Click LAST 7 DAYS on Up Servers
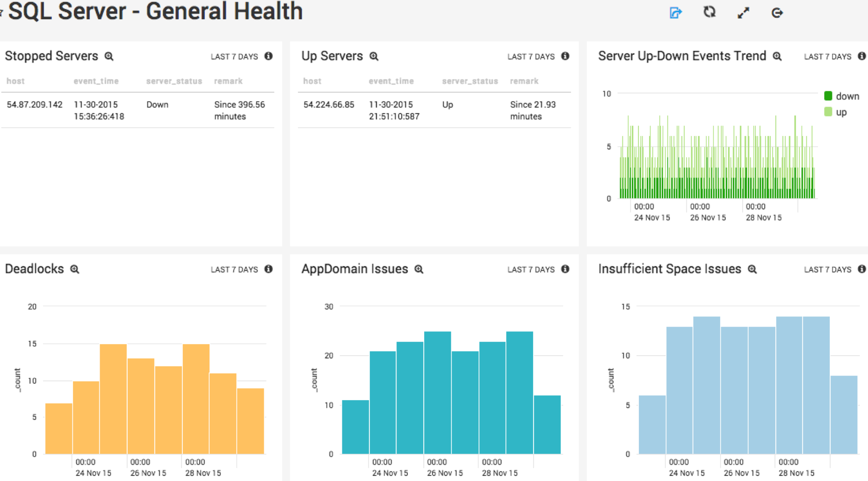This screenshot has height=481, width=868. [x=531, y=57]
